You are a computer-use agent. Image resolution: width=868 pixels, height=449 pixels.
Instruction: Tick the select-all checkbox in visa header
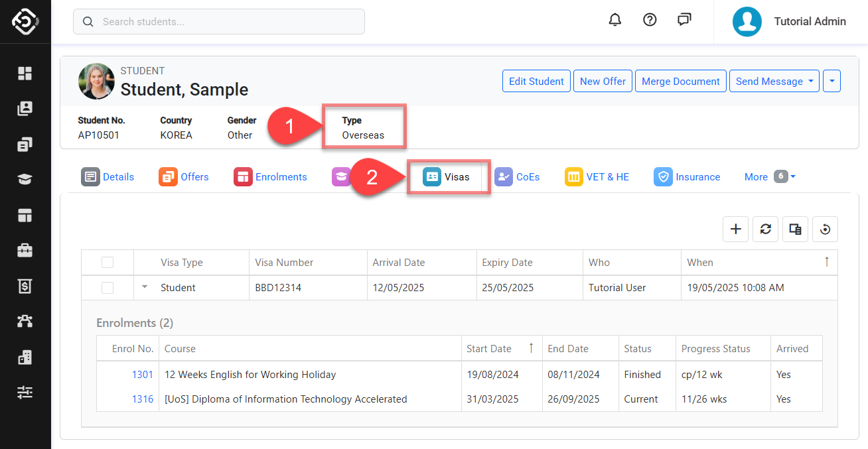(x=108, y=263)
